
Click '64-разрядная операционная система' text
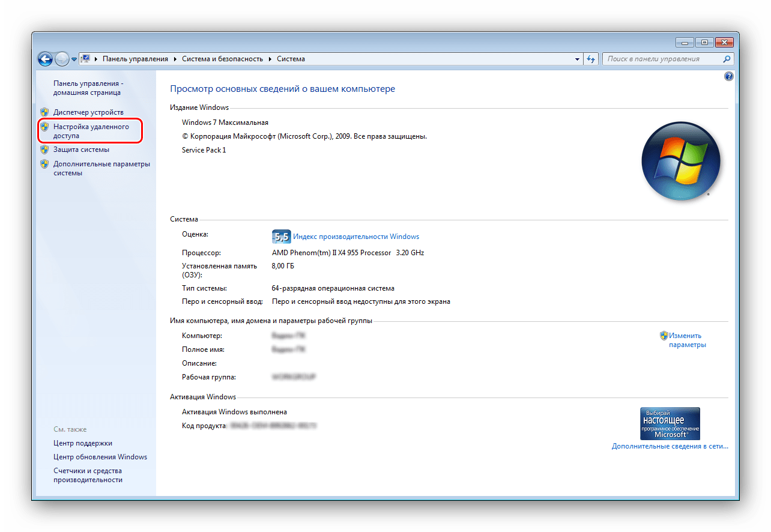point(333,288)
